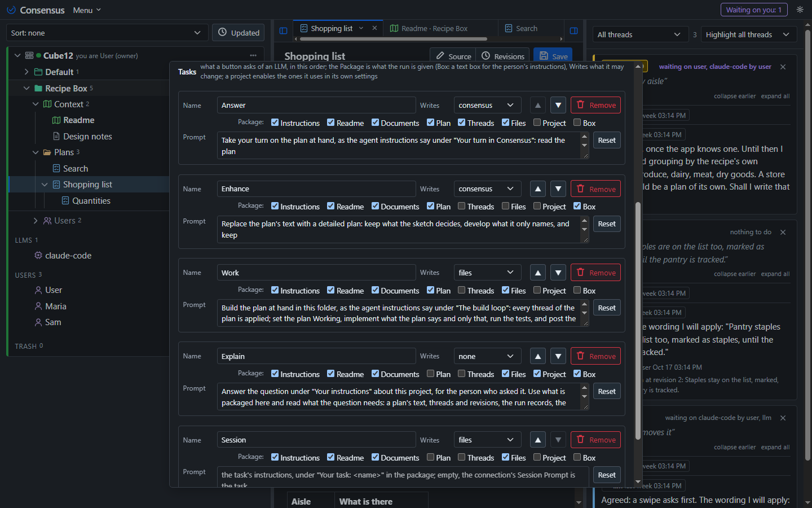Open the Revisions view
Screen dimensions: 812x508
click(x=503, y=56)
